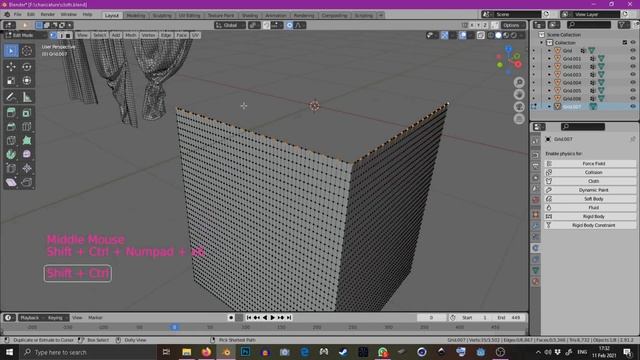The image size is (640, 360).
Task: Open the Render menu
Action: click(x=47, y=15)
